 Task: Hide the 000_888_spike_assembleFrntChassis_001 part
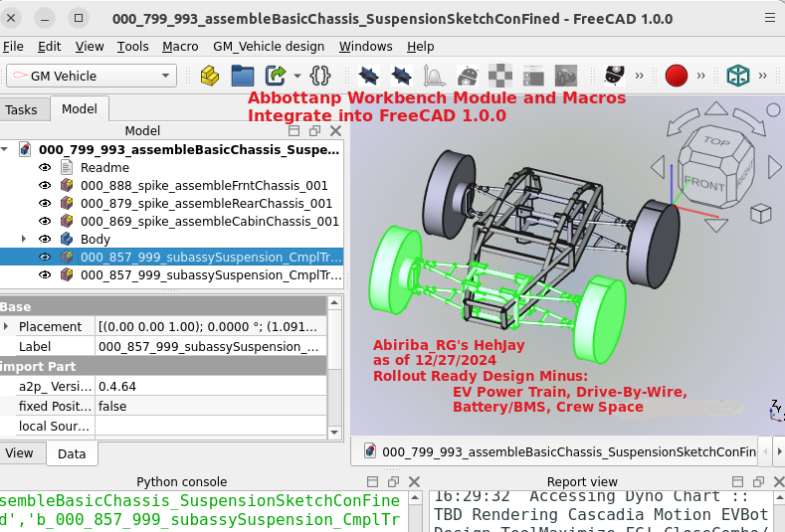(x=45, y=186)
